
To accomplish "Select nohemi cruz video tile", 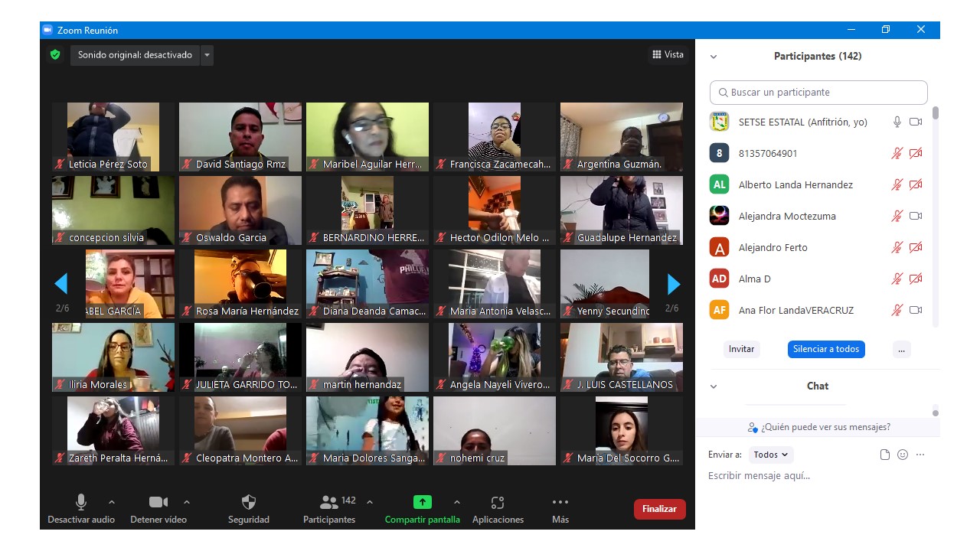I will tap(495, 431).
